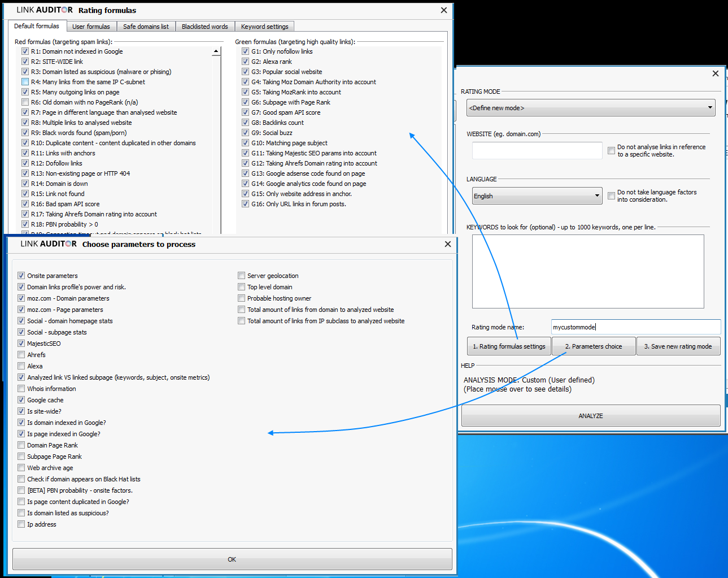The image size is (728, 578).
Task: Click the Website domain input field
Action: (x=537, y=151)
